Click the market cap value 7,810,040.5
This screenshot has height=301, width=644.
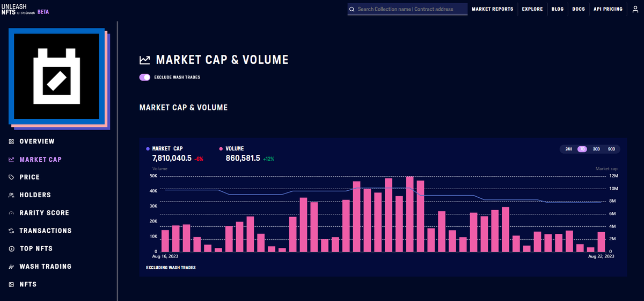[172, 158]
